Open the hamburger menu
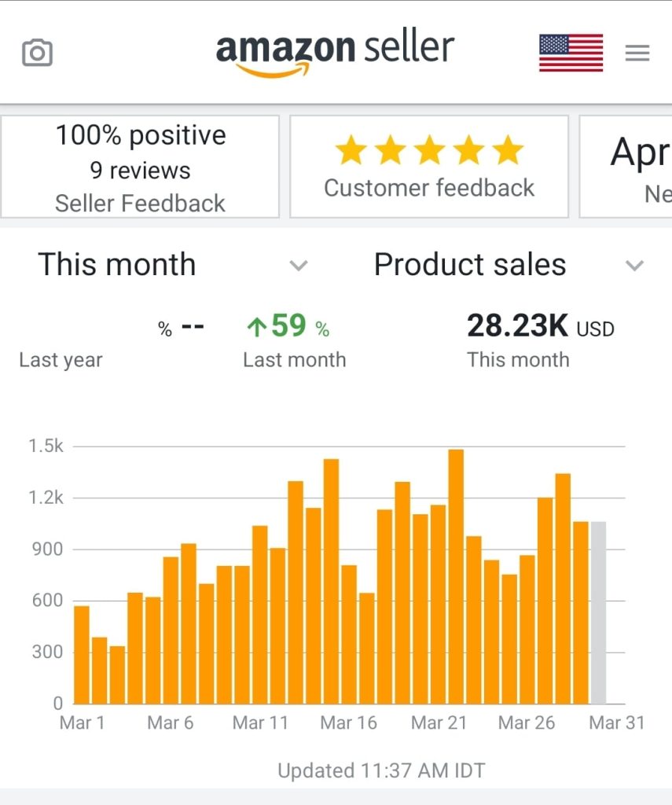672x805 pixels. [637, 53]
